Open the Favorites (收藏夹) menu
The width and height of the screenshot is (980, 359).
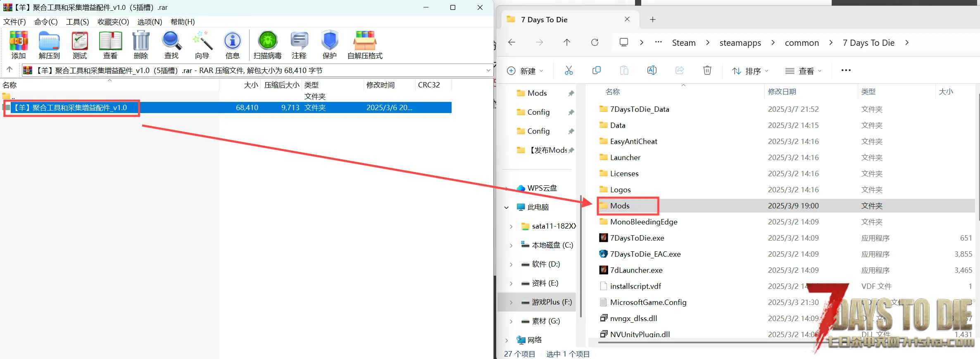[x=113, y=22]
